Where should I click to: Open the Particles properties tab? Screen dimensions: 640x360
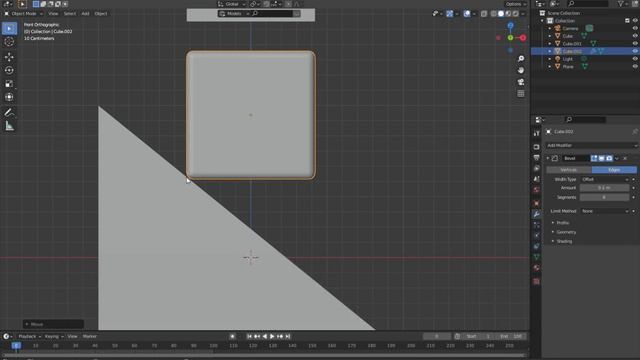click(x=537, y=225)
